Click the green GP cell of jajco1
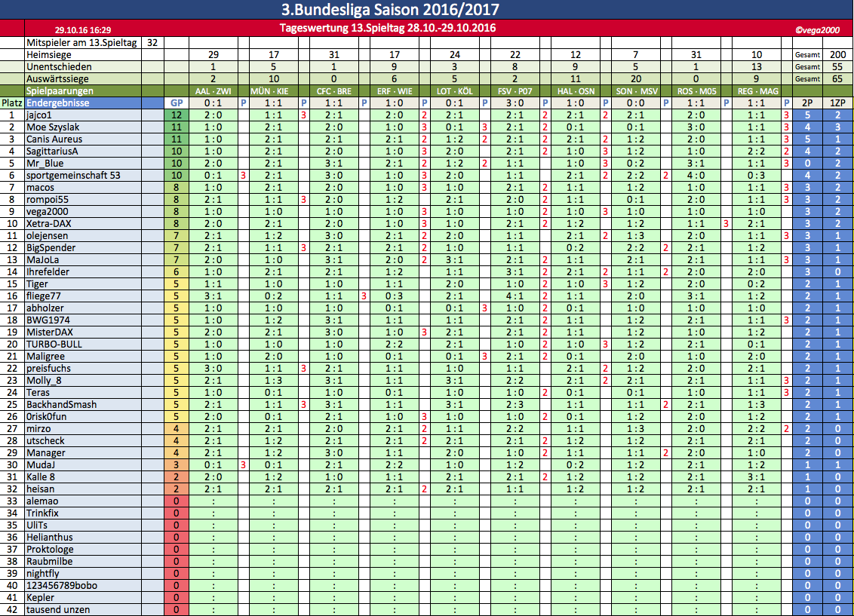Screen dimensions: 854x616 [176, 115]
